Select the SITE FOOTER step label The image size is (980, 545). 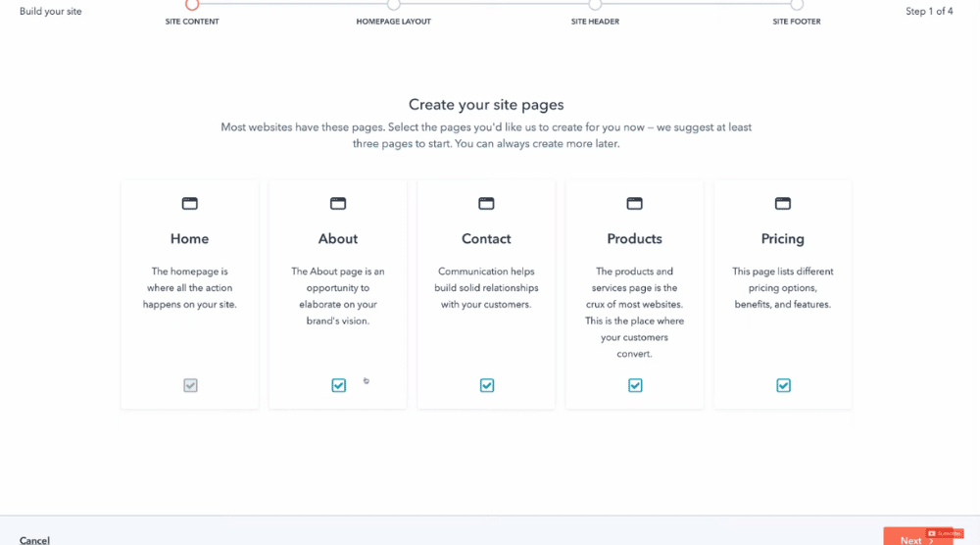pyautogui.click(x=796, y=22)
